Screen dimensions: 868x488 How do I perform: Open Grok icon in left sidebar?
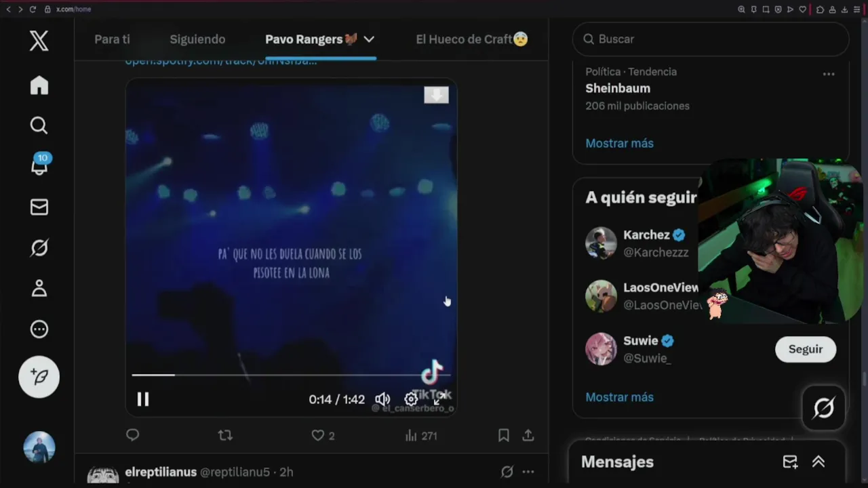pyautogui.click(x=39, y=248)
